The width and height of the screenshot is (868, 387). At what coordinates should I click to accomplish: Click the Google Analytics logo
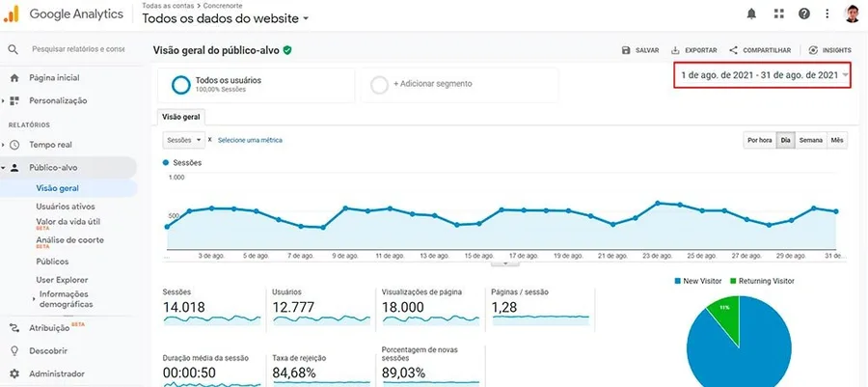click(13, 14)
